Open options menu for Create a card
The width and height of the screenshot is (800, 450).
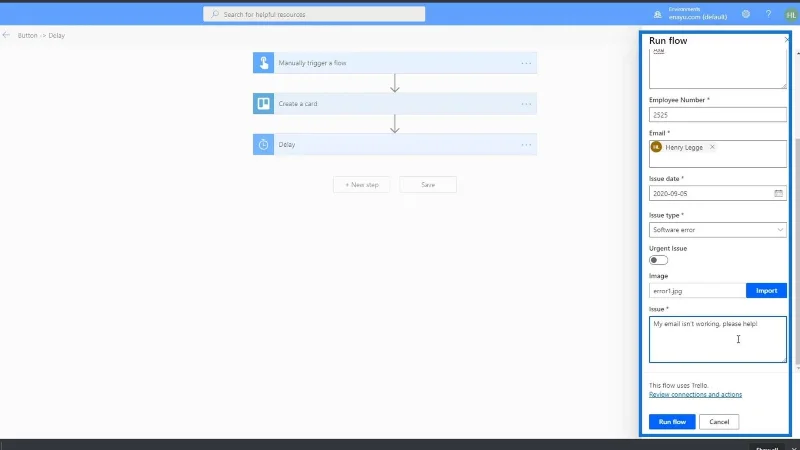(x=526, y=104)
